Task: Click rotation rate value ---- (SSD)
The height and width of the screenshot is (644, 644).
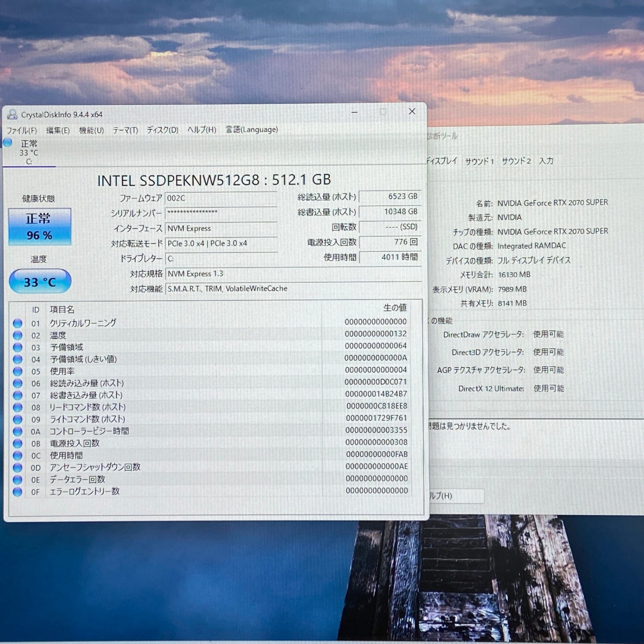Action: point(390,227)
